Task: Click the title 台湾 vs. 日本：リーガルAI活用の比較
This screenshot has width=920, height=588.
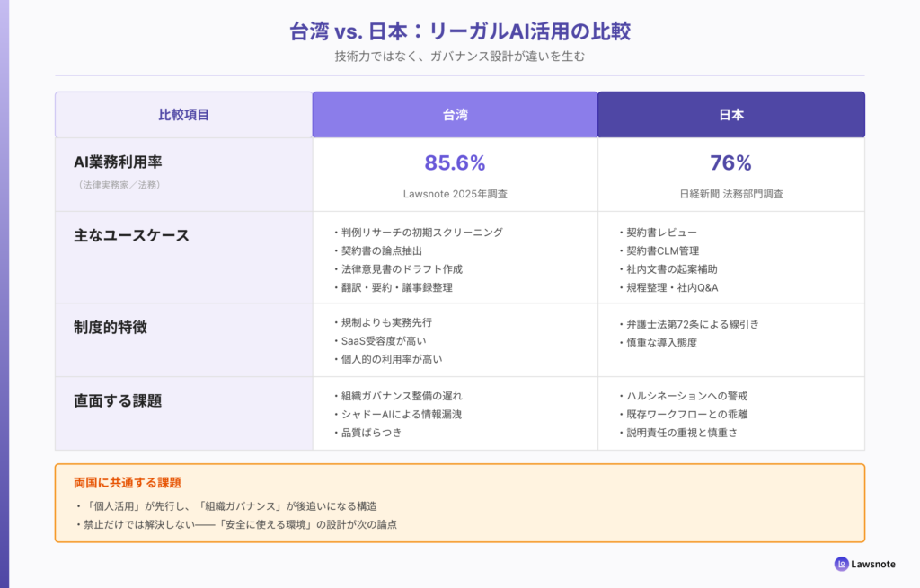Action: 460,31
